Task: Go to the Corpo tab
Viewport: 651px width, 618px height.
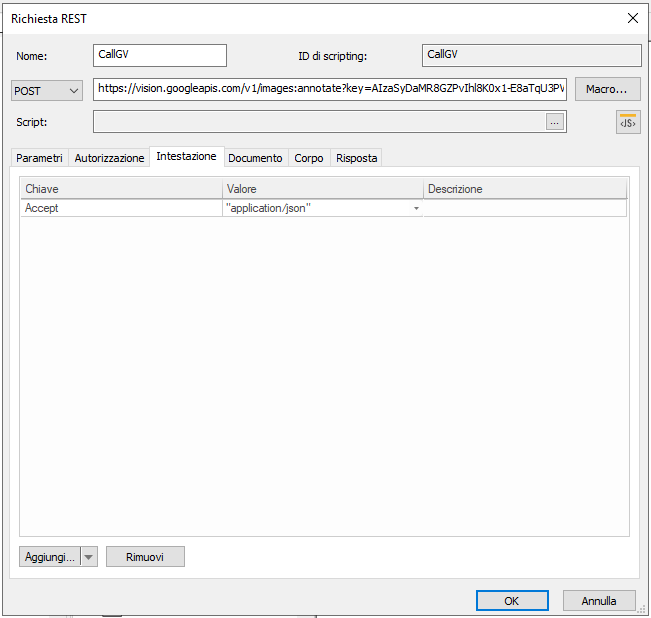Action: [x=309, y=158]
